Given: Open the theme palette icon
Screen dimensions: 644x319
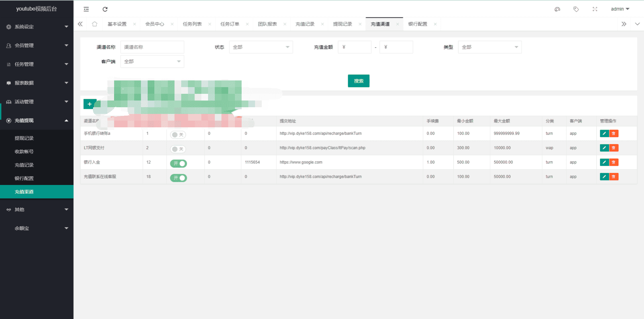Looking at the screenshot, I should [x=557, y=9].
